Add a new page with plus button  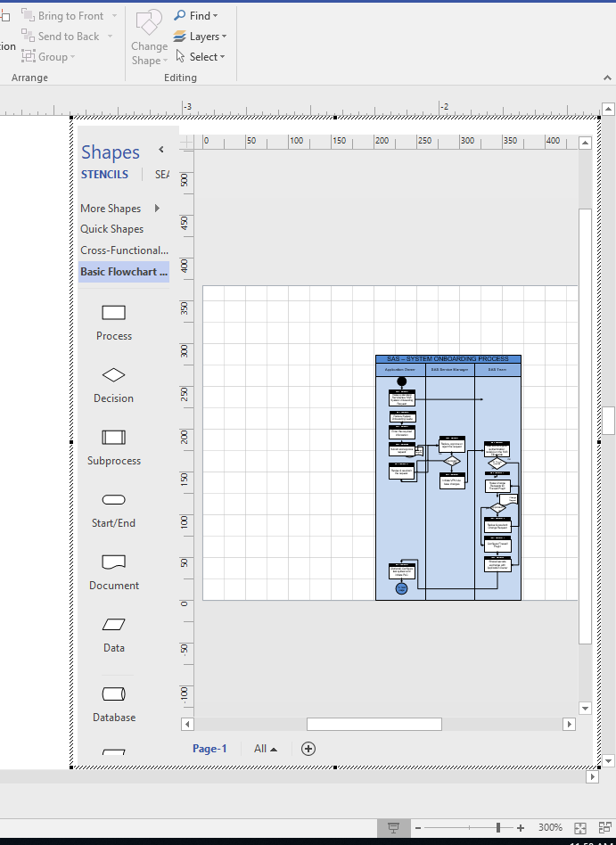(x=308, y=749)
